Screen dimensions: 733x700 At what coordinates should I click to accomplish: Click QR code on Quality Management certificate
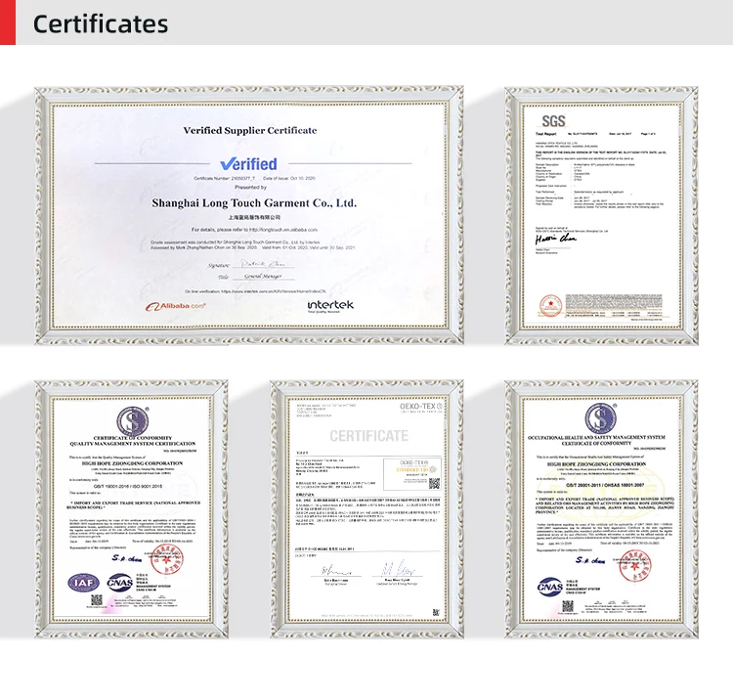(97, 600)
